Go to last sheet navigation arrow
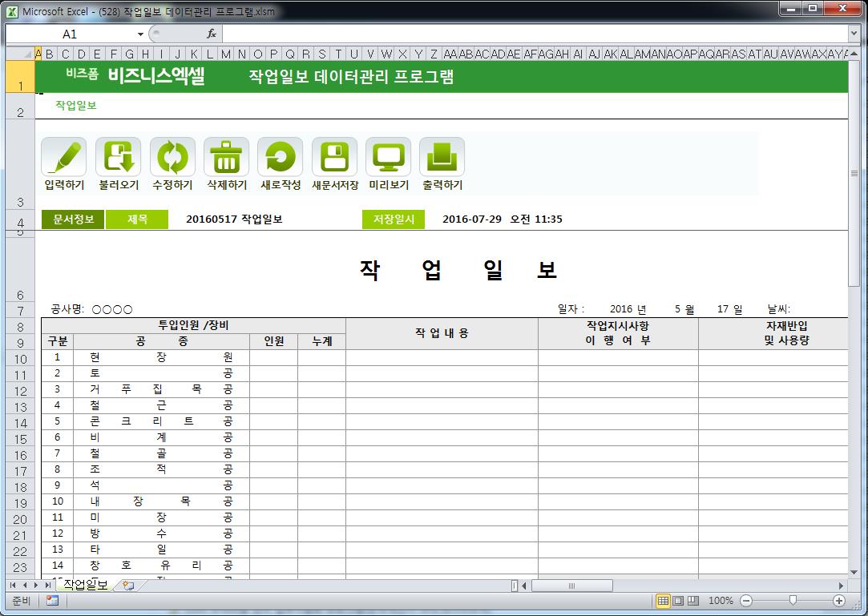 (47, 585)
